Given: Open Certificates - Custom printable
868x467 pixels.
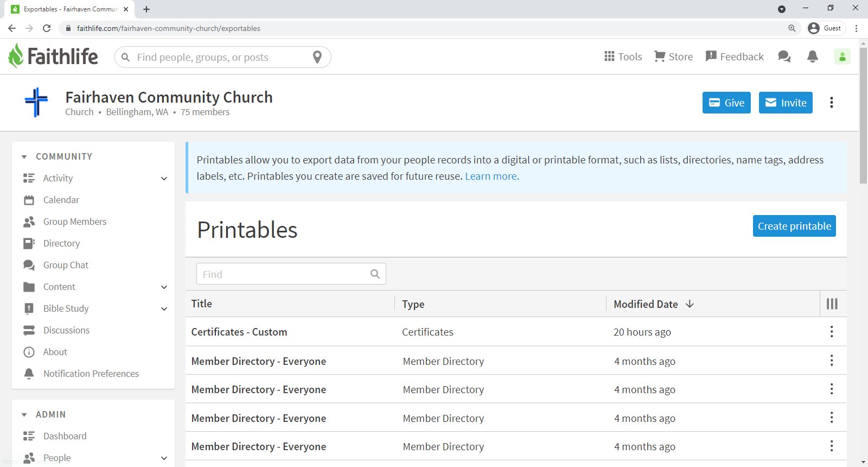Looking at the screenshot, I should pos(239,332).
